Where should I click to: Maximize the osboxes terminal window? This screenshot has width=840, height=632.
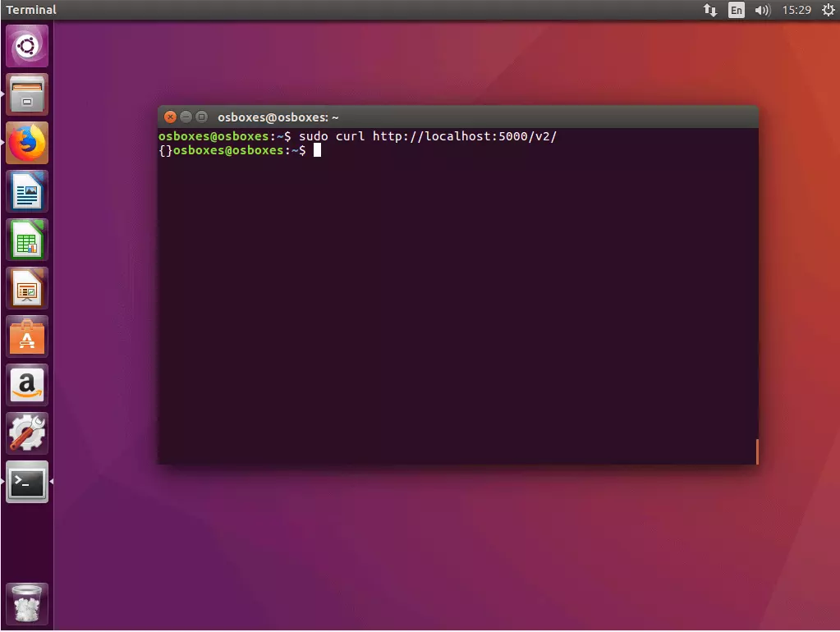point(201,117)
